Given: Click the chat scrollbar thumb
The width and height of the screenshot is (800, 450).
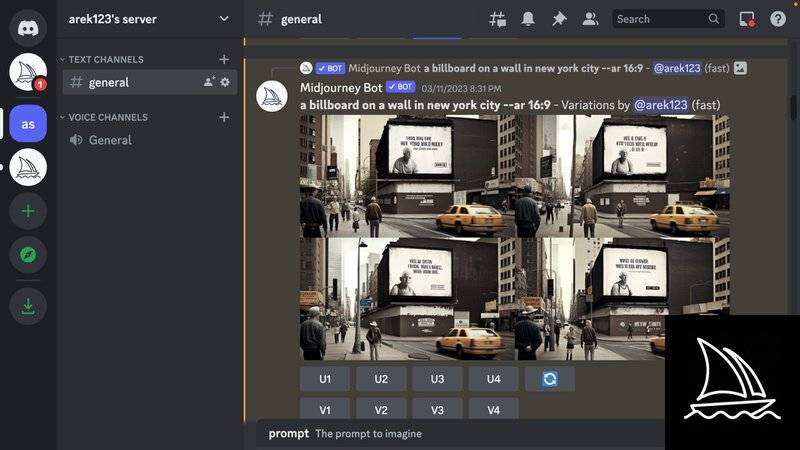Looking at the screenshot, I should tap(793, 107).
